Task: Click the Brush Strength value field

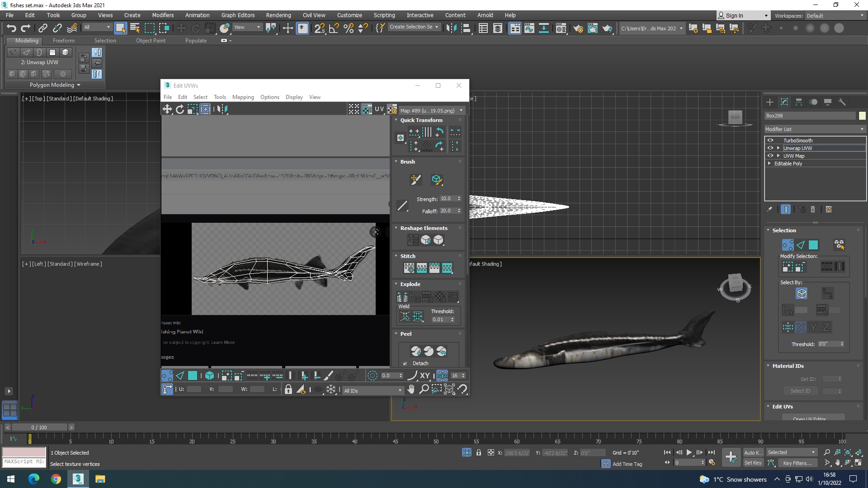Action: (x=448, y=199)
